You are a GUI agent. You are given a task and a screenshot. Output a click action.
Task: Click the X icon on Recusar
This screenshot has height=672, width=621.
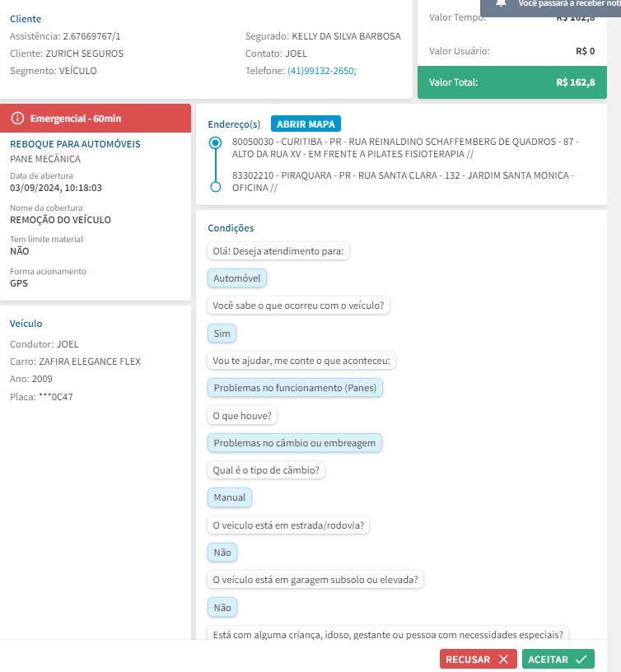click(x=503, y=660)
